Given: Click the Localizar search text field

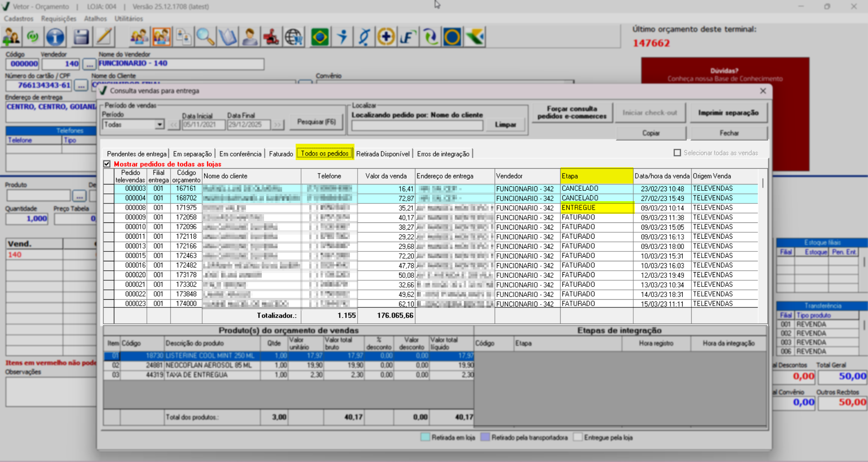Looking at the screenshot, I should tap(417, 126).
